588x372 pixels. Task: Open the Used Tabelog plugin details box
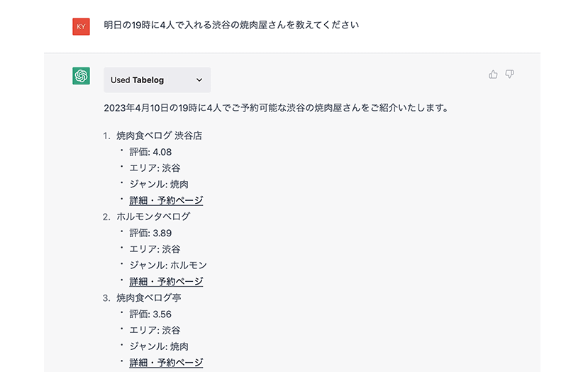pyautogui.click(x=157, y=80)
